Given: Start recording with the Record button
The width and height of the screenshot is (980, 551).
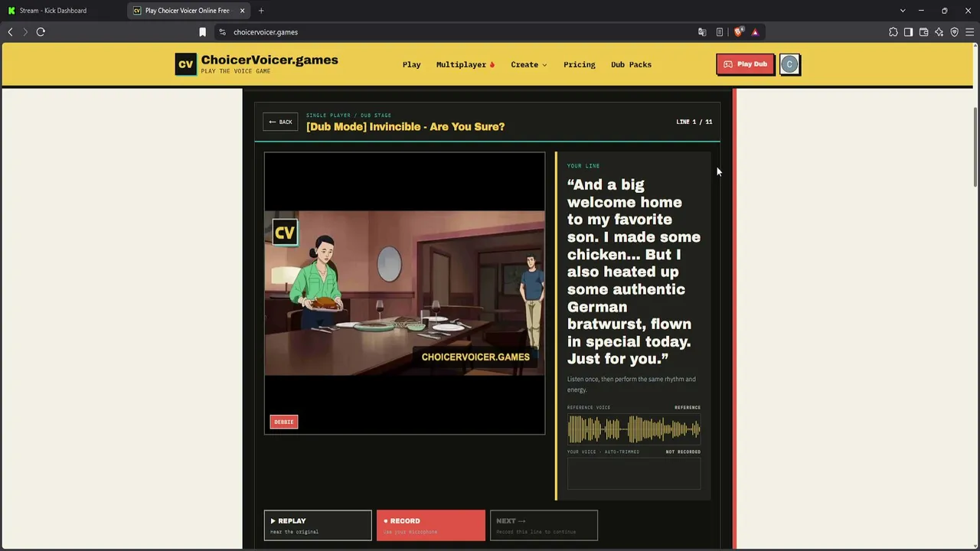Looking at the screenshot, I should (431, 525).
